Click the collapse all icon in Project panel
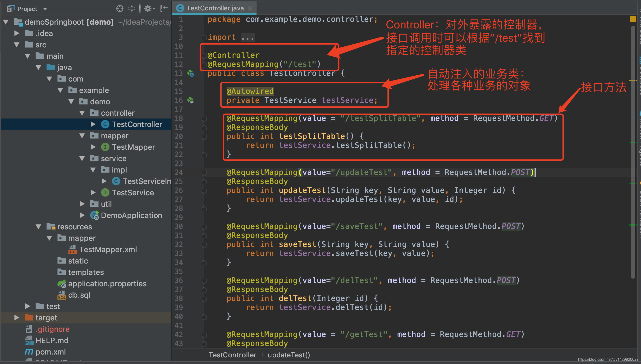The image size is (641, 364). coord(132,9)
